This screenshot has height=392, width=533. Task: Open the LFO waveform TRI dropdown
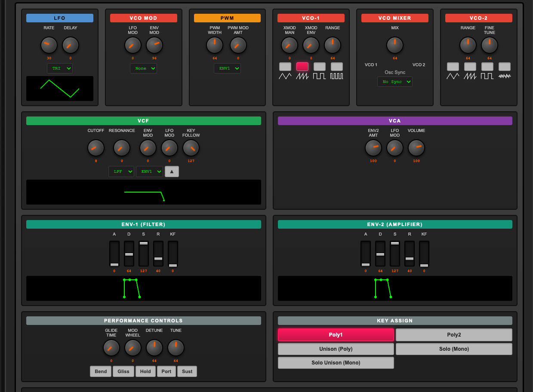(60, 68)
